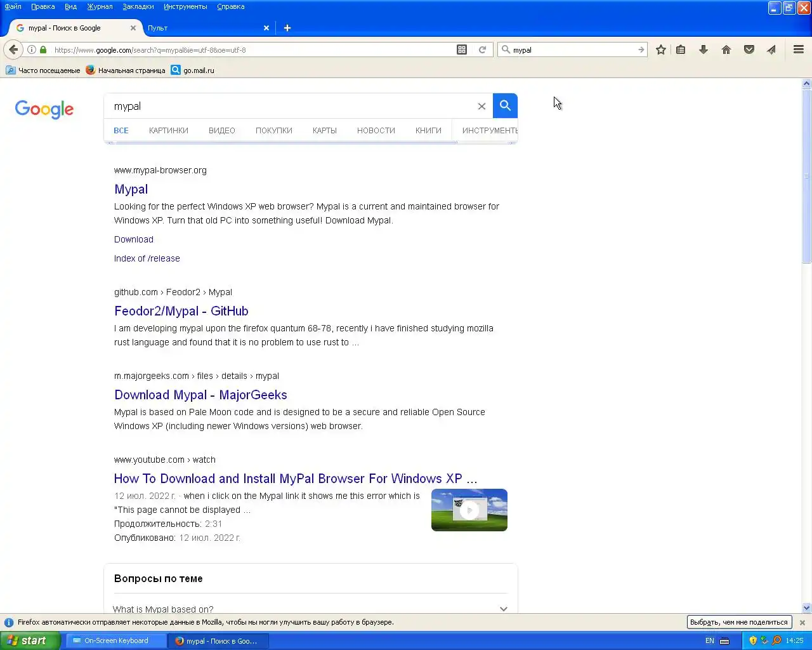The height and width of the screenshot is (650, 812).
Task: Select the НОВОСТИ search tab
Action: point(376,130)
